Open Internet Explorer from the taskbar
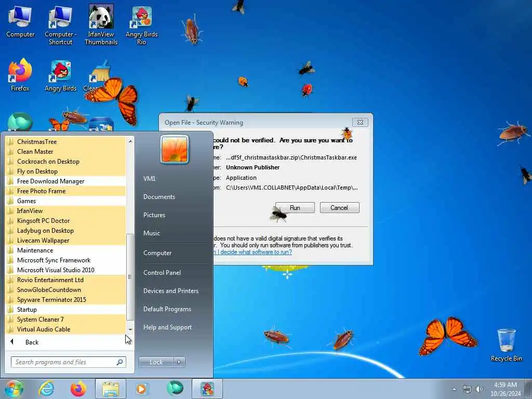This screenshot has height=399, width=532. (x=46, y=389)
